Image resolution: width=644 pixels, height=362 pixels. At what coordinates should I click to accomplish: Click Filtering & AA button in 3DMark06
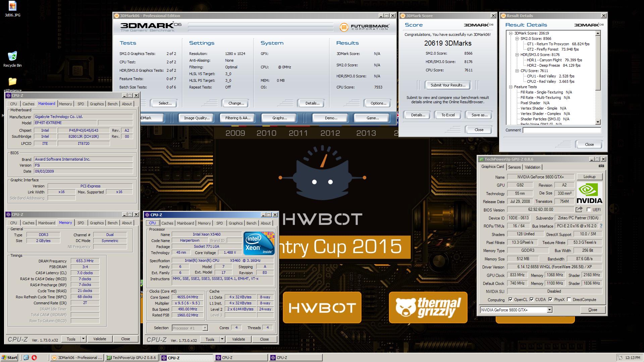tap(238, 118)
